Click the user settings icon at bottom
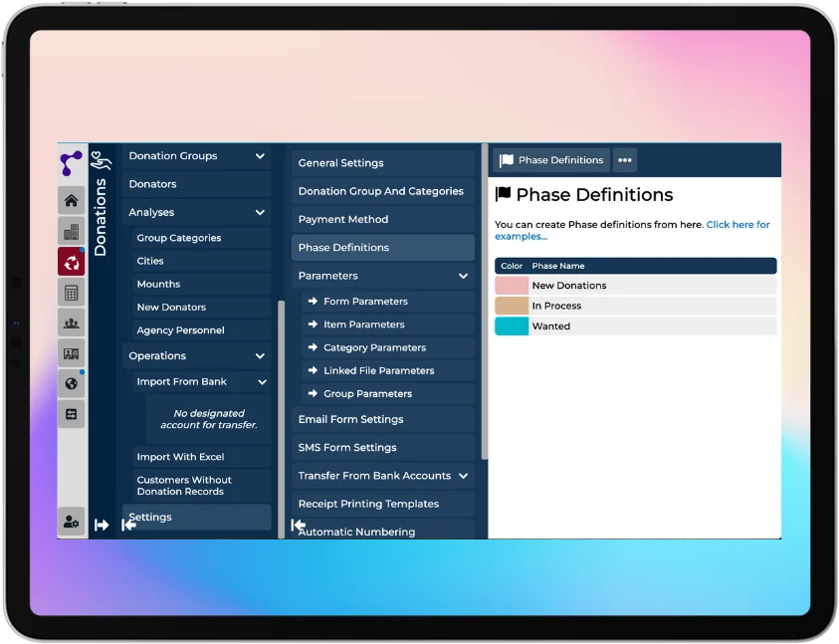This screenshot has width=839, height=644. coord(71,522)
